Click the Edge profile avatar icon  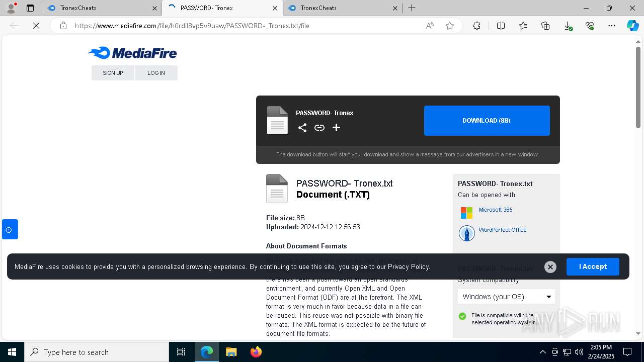click(11, 8)
